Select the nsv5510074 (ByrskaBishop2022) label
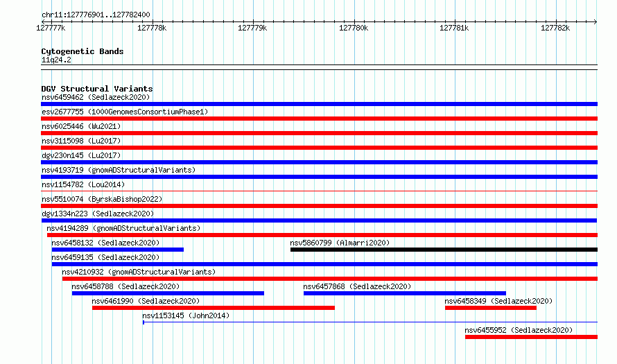Screen dimensions: 617x364 pyautogui.click(x=102, y=199)
